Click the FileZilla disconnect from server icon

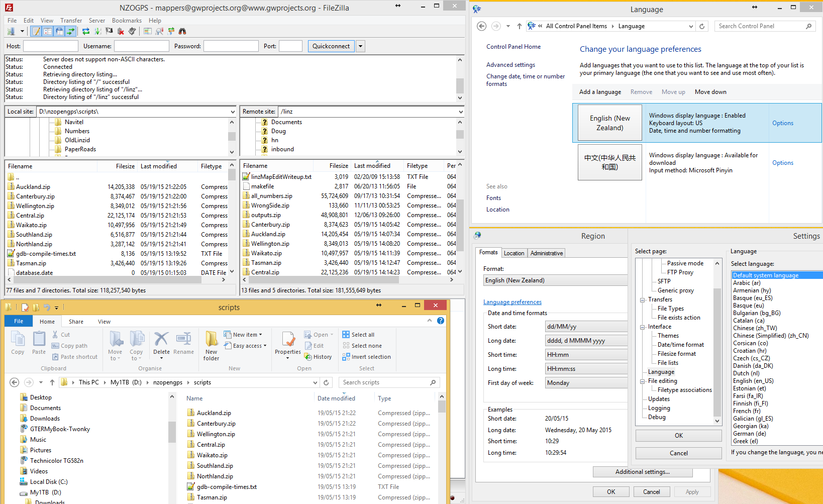point(121,31)
